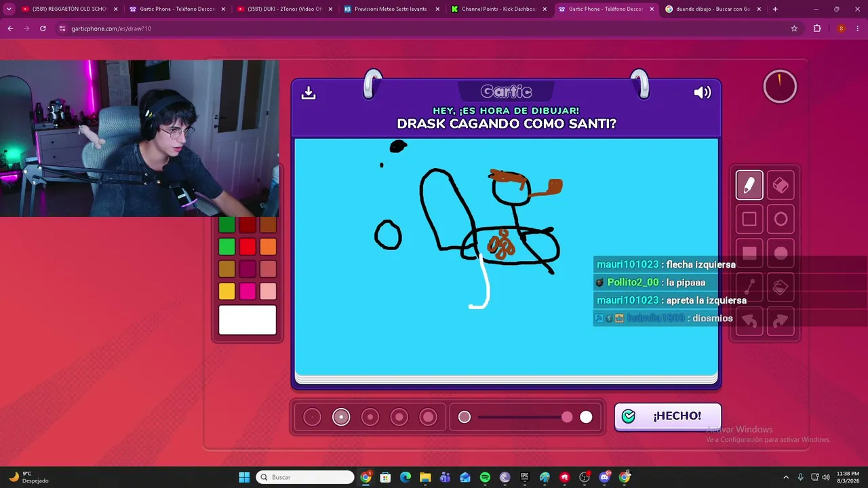868x488 pixels.
Task: Open a new browser tab
Action: click(775, 9)
